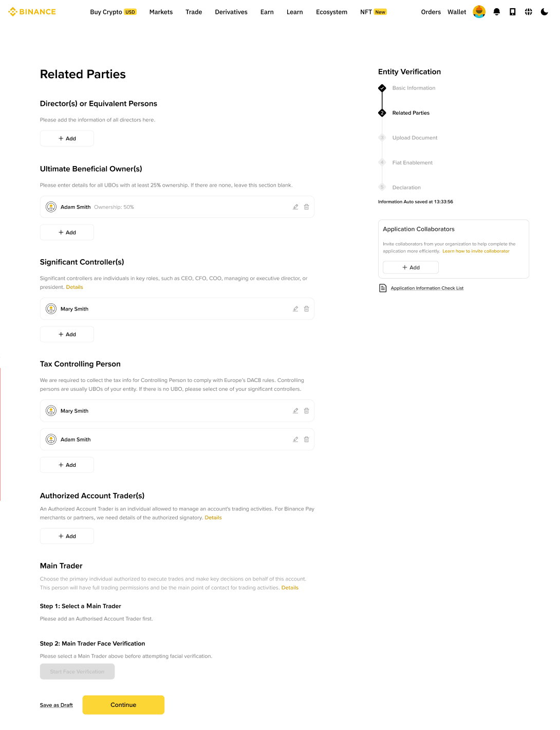560x730 pixels.
Task: Open the notifications bell
Action: click(x=497, y=12)
